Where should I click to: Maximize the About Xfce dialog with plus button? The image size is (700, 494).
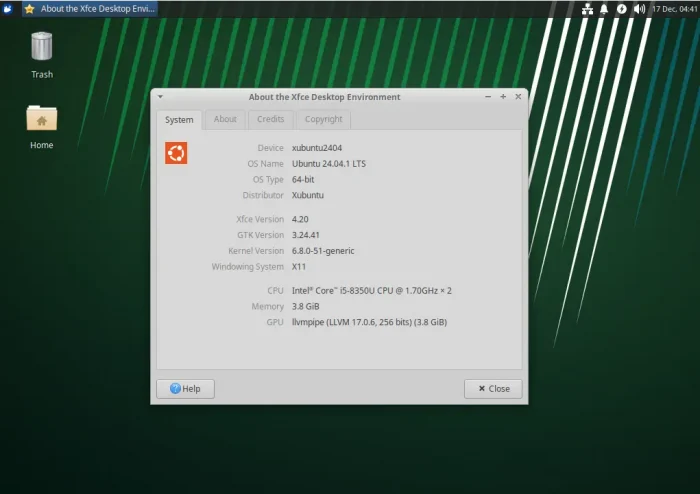pyautogui.click(x=503, y=96)
